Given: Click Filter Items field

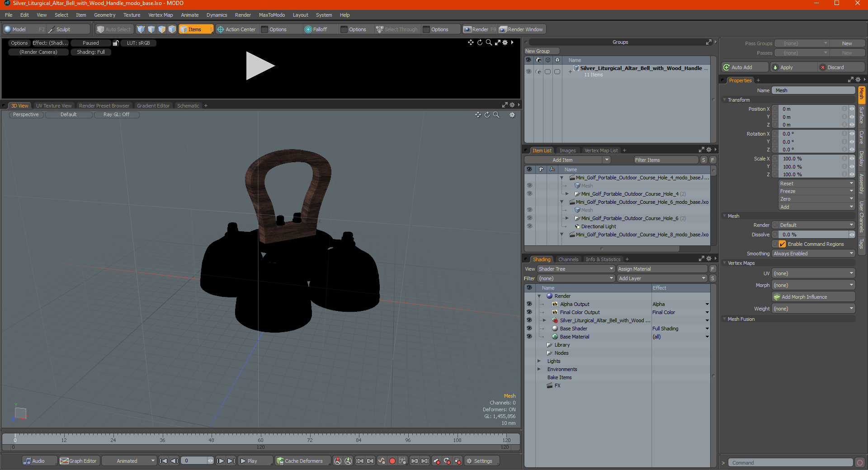Looking at the screenshot, I should click(665, 160).
